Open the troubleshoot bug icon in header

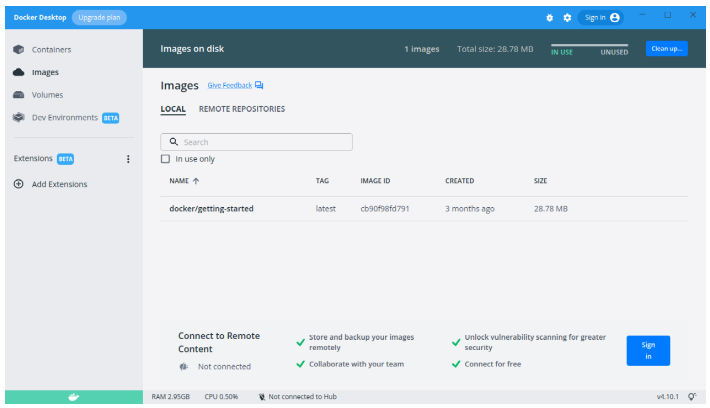[549, 17]
